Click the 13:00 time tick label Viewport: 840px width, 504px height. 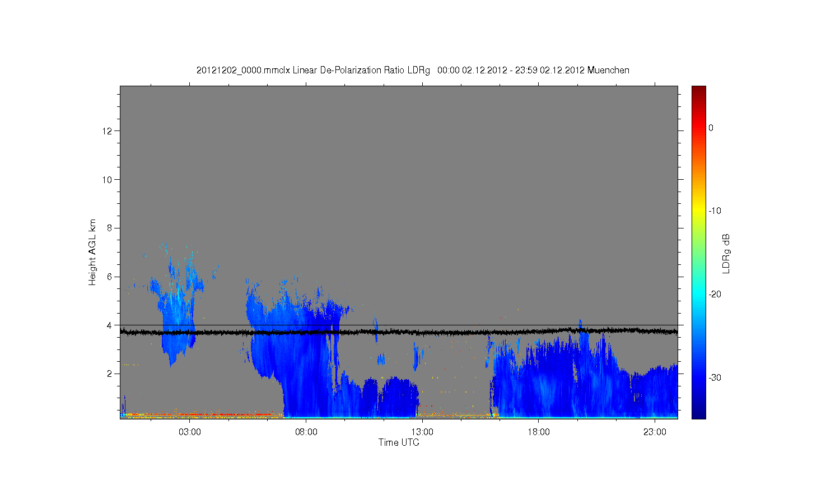point(422,432)
